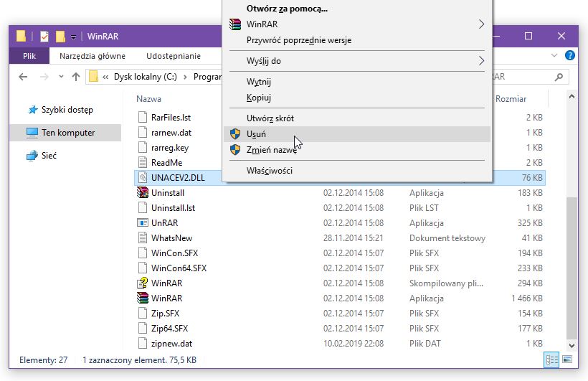588x381 pixels.
Task: Open the Narzędzia główne tab
Action: click(93, 56)
